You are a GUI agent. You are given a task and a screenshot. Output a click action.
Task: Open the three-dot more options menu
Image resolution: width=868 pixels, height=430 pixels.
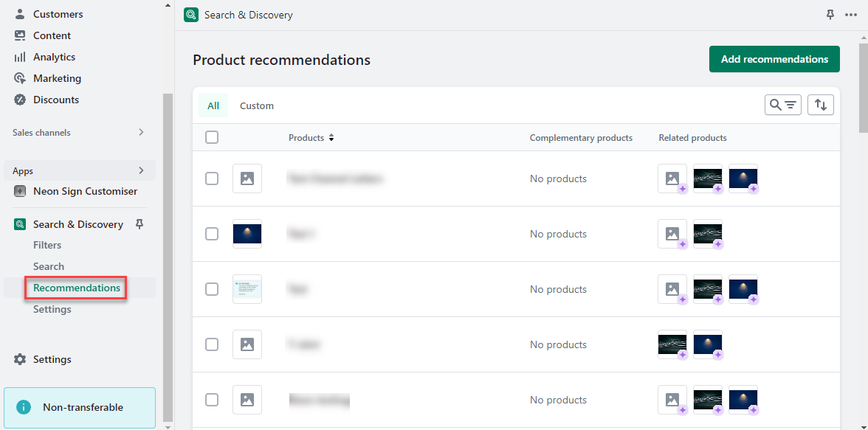tap(851, 15)
